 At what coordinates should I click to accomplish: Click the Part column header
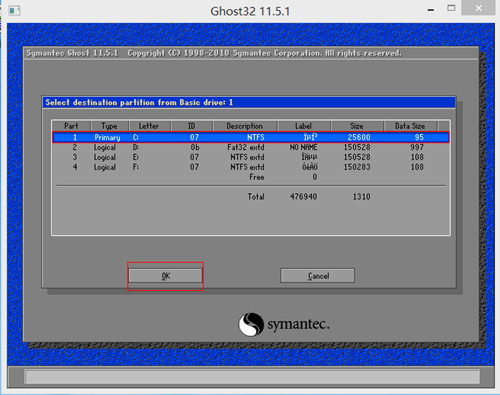71,126
